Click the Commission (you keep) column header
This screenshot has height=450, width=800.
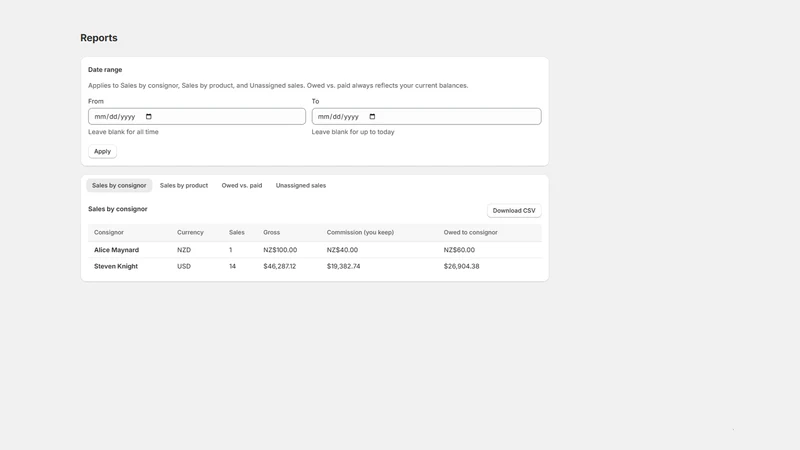360,232
